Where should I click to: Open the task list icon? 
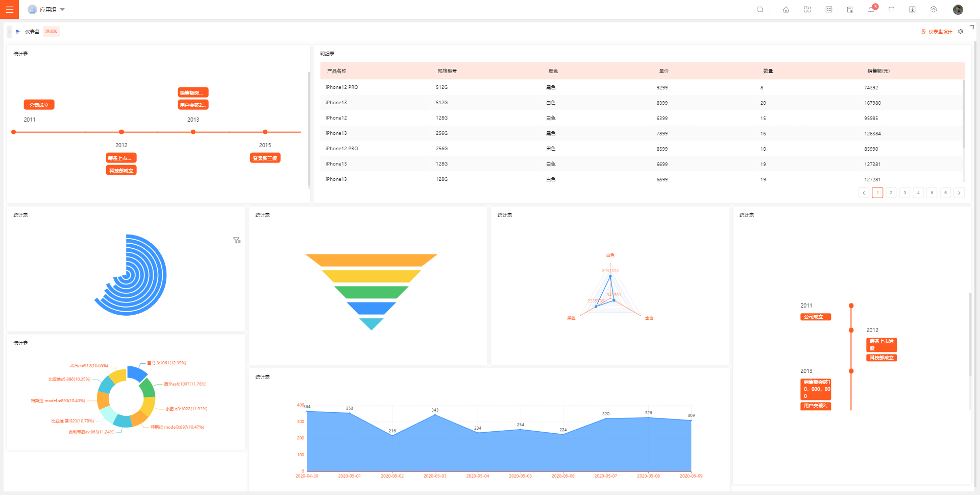click(x=829, y=9)
